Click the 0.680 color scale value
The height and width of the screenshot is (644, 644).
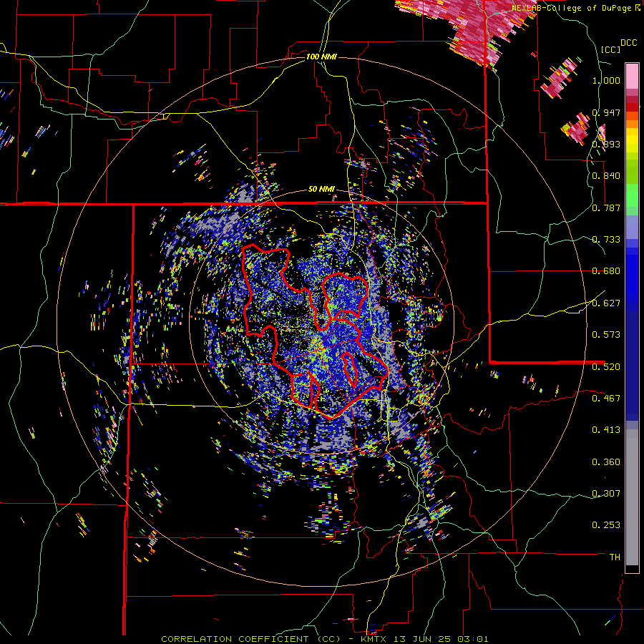[x=606, y=271]
